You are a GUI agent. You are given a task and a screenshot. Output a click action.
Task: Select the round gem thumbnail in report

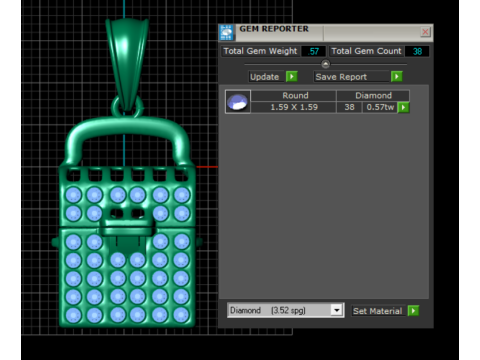click(x=238, y=102)
